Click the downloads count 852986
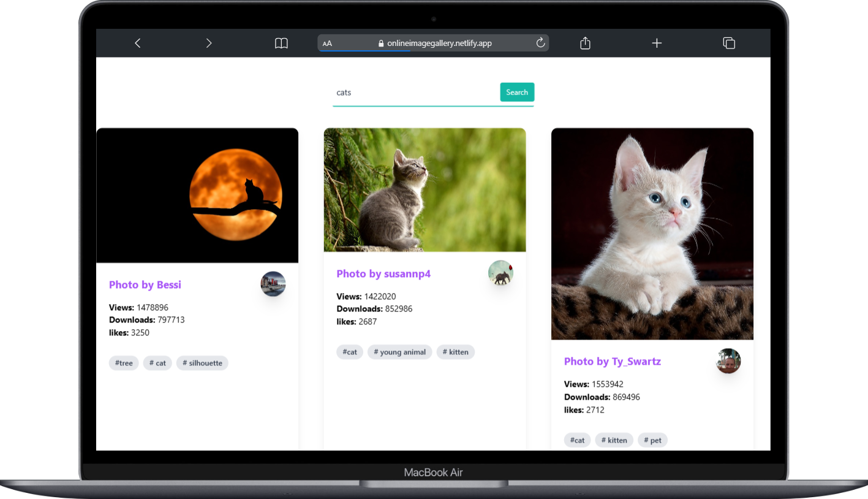This screenshot has height=499, width=868. point(399,309)
